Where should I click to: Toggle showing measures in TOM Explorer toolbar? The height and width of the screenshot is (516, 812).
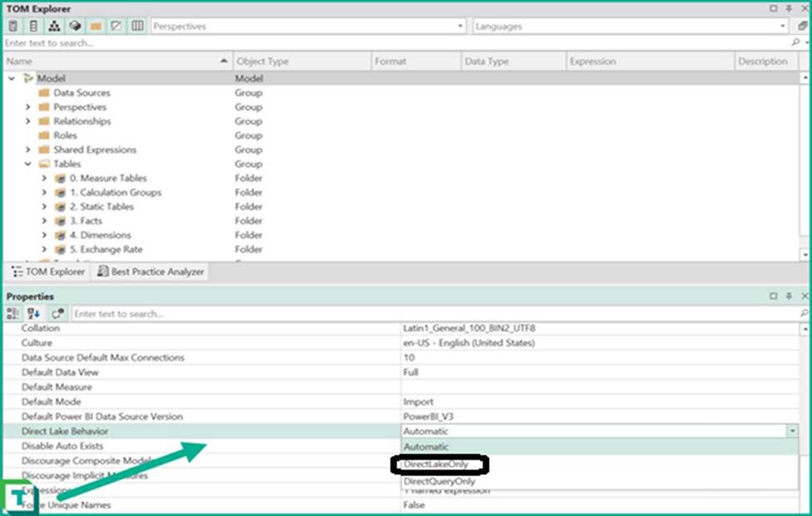[x=13, y=26]
